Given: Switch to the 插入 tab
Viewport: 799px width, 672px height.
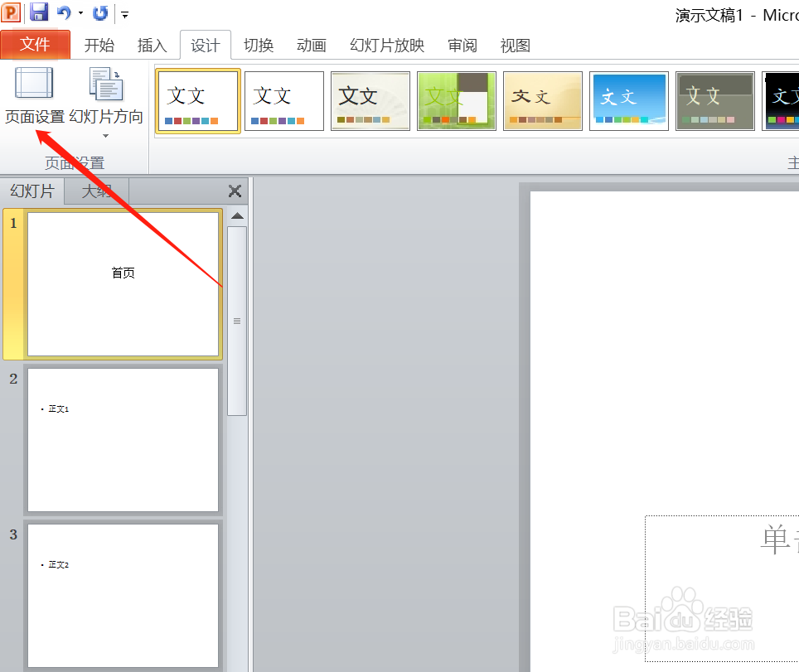Looking at the screenshot, I should 153,46.
